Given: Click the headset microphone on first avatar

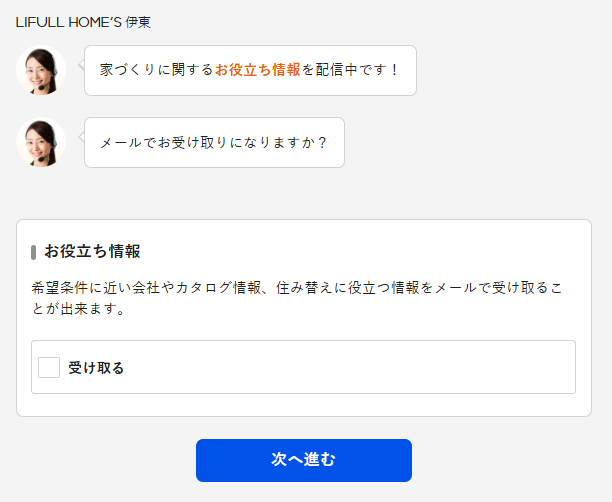Looking at the screenshot, I should (x=42, y=87).
